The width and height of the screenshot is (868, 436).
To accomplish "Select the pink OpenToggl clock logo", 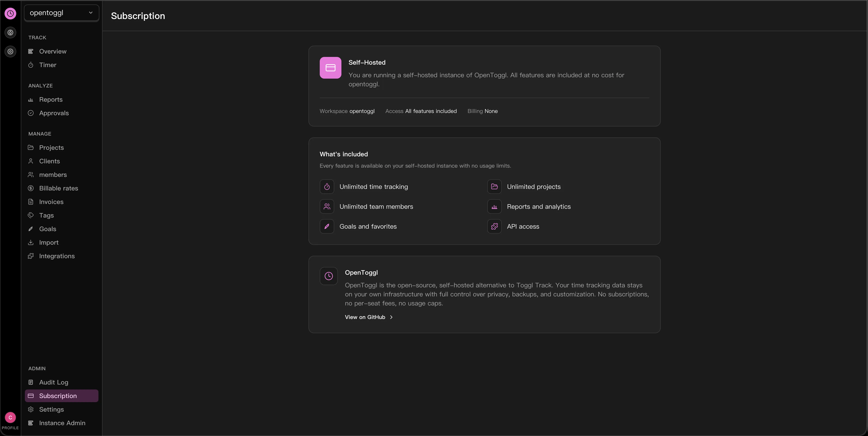I will click(x=10, y=14).
